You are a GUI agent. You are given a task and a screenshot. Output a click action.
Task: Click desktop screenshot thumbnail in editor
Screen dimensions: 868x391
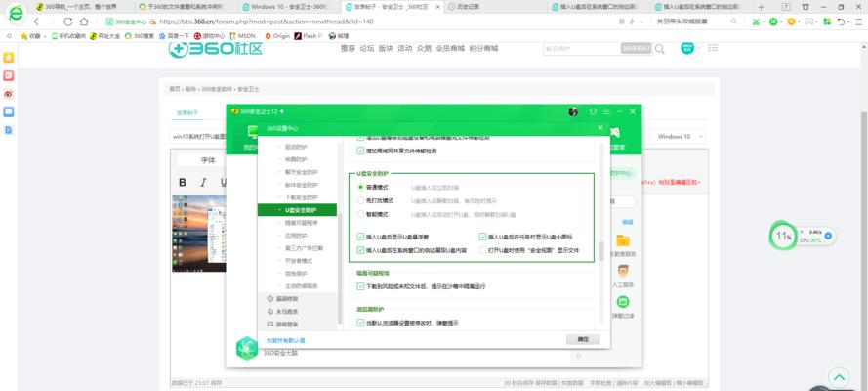click(199, 234)
